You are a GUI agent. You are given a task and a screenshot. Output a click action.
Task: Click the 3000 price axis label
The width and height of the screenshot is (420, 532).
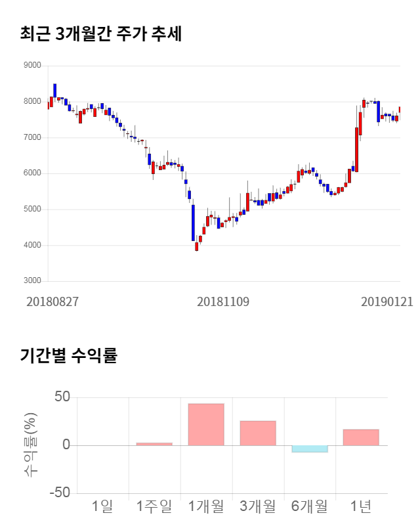(x=32, y=281)
